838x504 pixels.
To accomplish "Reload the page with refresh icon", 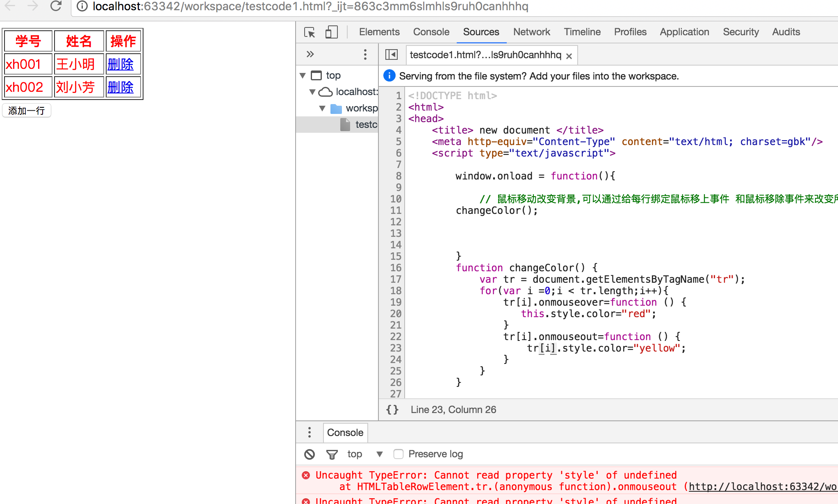I will point(56,6).
